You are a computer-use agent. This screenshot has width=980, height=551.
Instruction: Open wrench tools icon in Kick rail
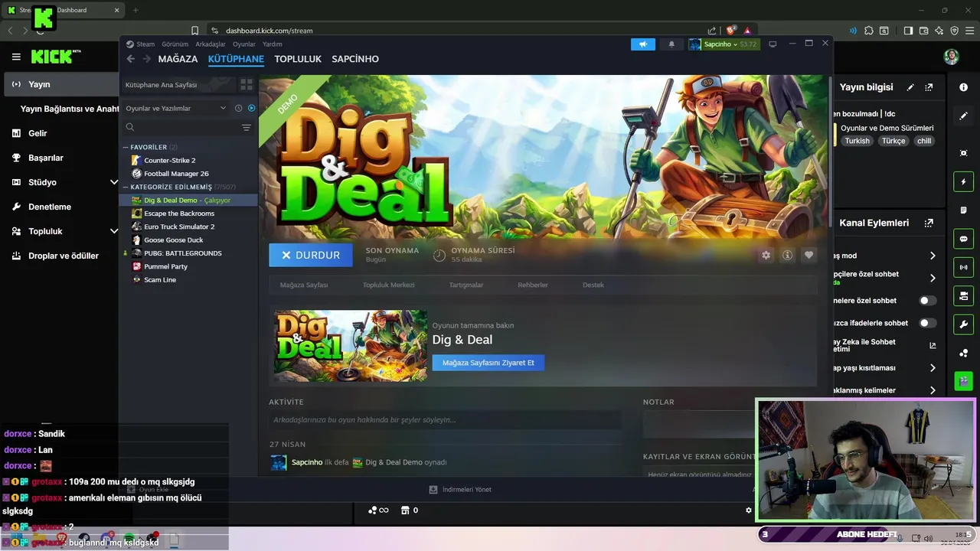pos(963,324)
